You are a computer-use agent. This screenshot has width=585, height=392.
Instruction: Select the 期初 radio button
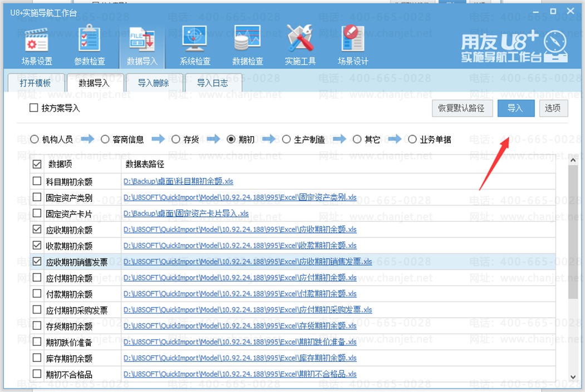tap(231, 140)
